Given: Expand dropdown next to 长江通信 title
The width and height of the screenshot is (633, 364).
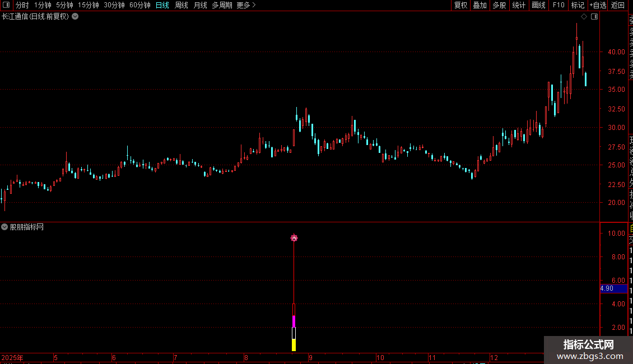Looking at the screenshot, I should pos(75,17).
